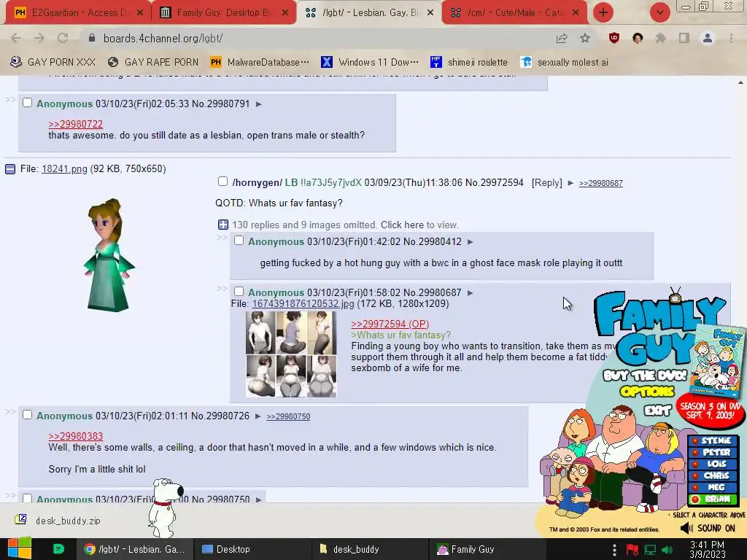Check the box for post No.29980687
Image resolution: width=747 pixels, height=560 pixels.
[239, 292]
